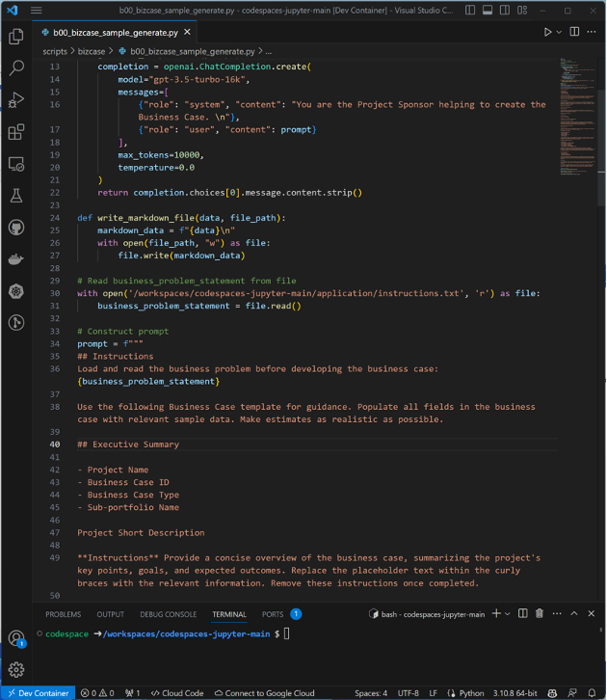
Task: Toggle the bottom Panel layout button
Action: coord(488,11)
